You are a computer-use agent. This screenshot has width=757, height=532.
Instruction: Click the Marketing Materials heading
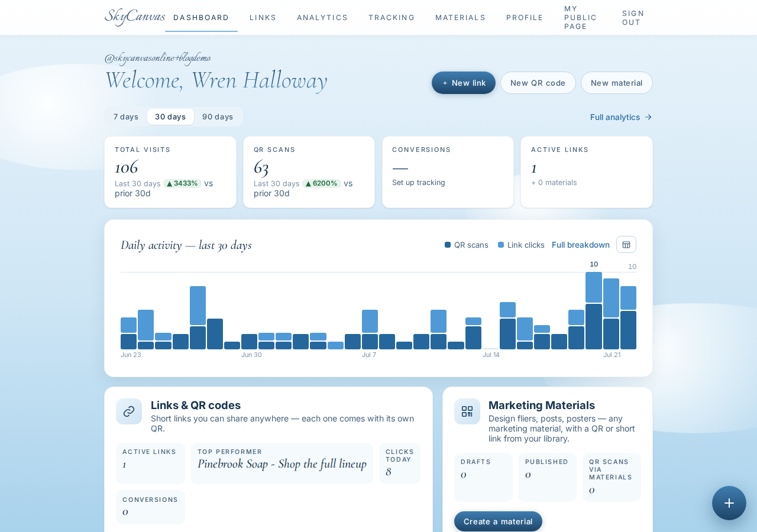[x=542, y=406]
